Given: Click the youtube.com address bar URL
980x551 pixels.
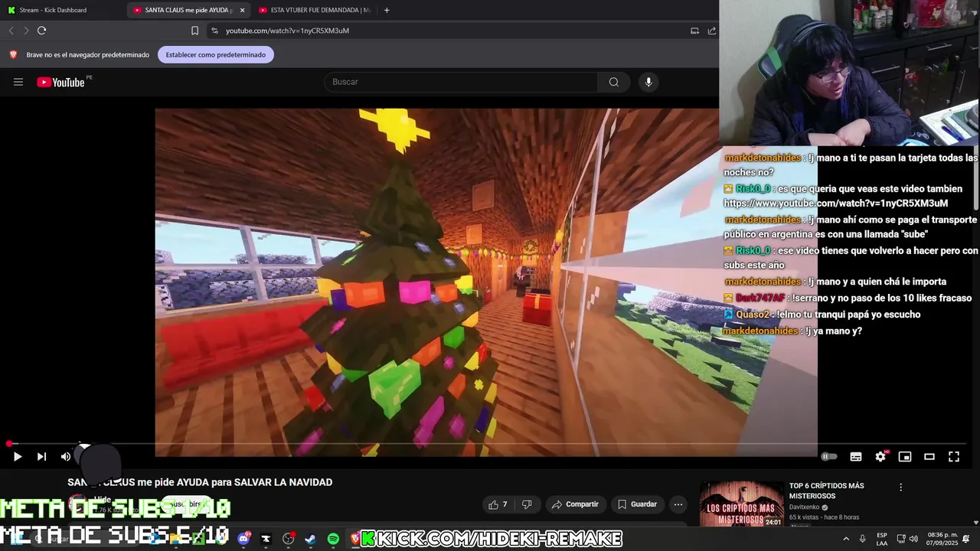Looking at the screenshot, I should (x=287, y=31).
